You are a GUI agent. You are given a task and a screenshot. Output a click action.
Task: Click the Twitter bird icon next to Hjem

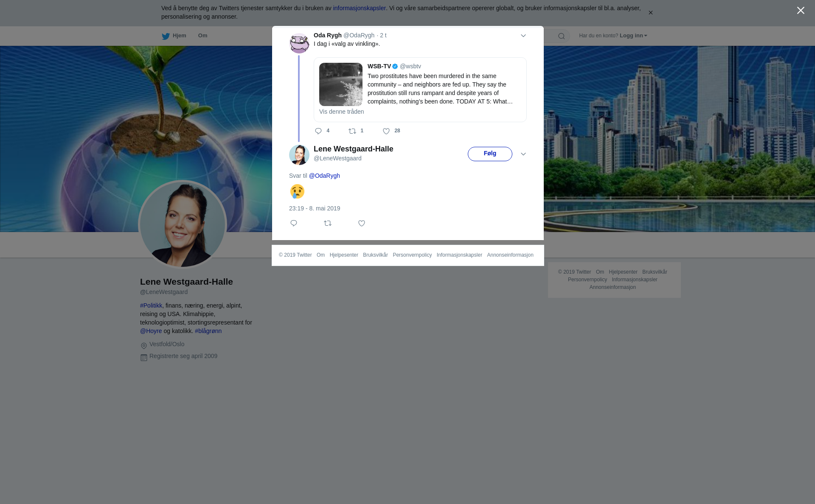pos(166,36)
